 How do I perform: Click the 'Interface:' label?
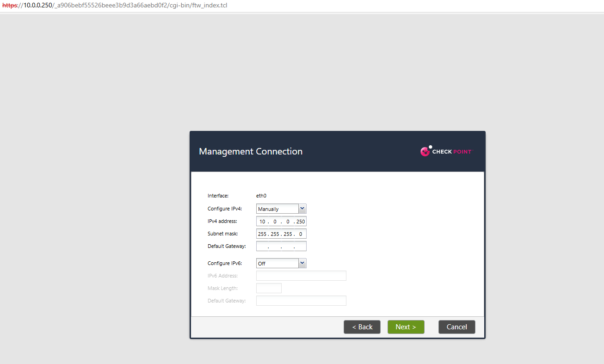218,196
